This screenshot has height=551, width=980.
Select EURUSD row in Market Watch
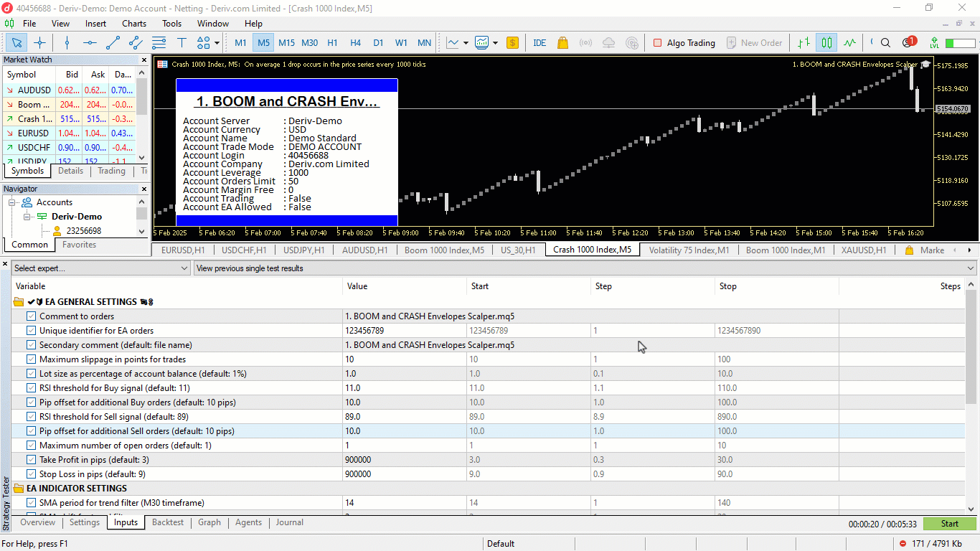70,133
